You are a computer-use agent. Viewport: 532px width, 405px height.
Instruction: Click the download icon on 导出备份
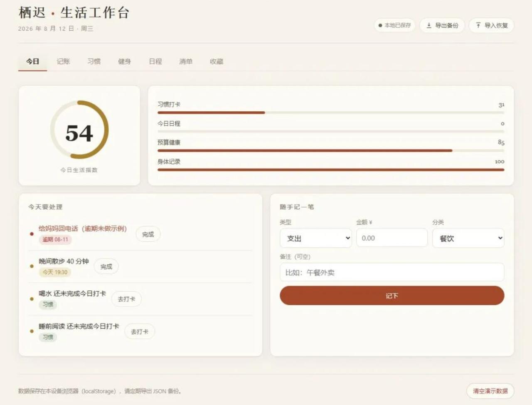pyautogui.click(x=429, y=25)
